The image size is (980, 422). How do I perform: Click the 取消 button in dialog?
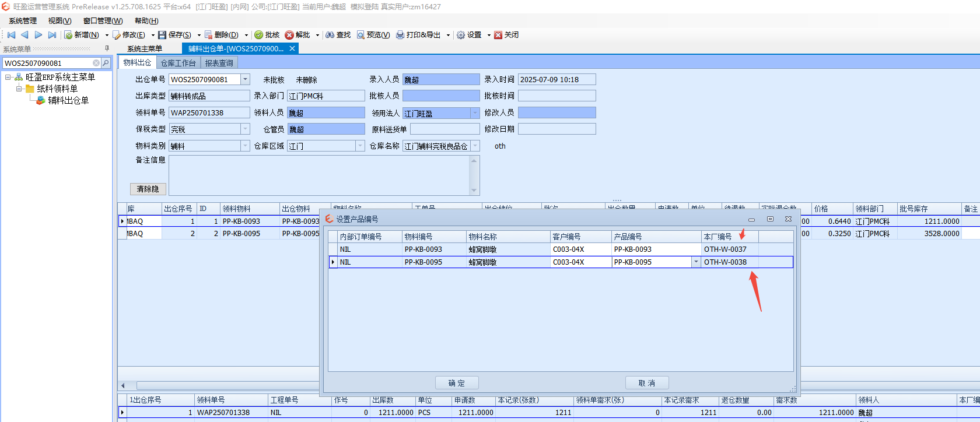pos(647,383)
